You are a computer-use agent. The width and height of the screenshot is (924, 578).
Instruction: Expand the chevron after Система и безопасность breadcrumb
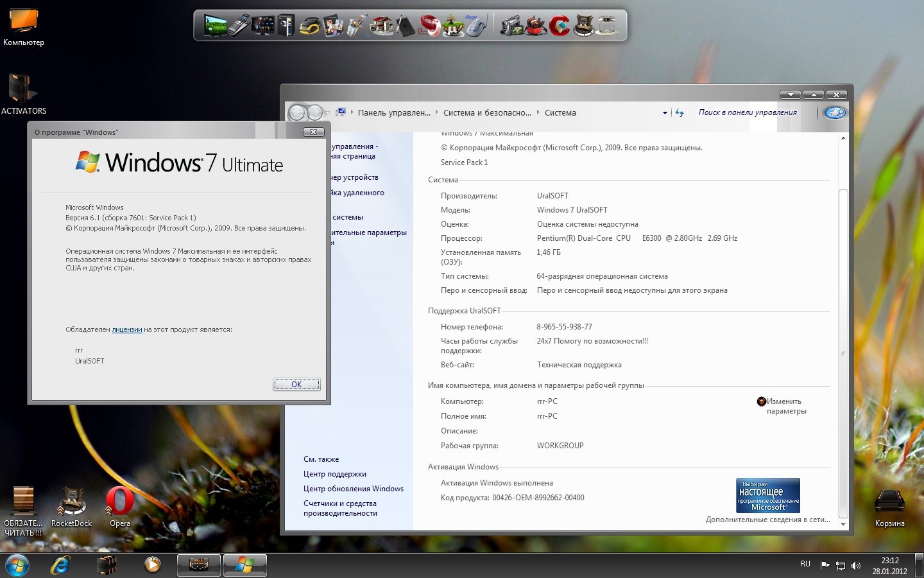(x=538, y=112)
